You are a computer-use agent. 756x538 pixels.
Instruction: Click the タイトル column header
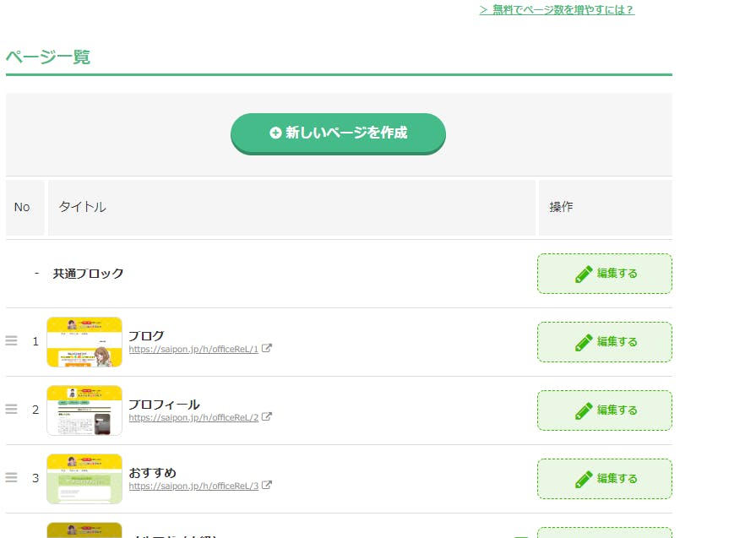82,207
